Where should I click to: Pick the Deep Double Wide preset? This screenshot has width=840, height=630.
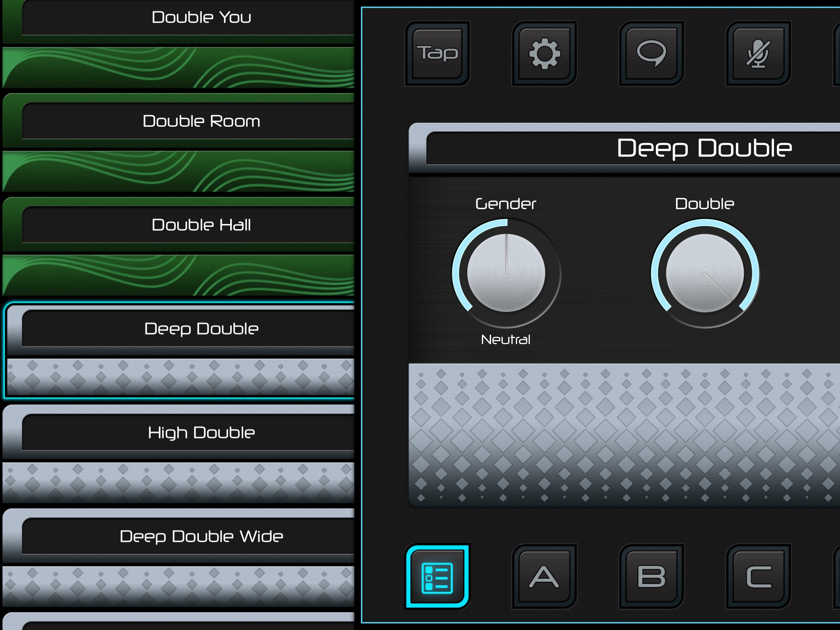pyautogui.click(x=201, y=536)
